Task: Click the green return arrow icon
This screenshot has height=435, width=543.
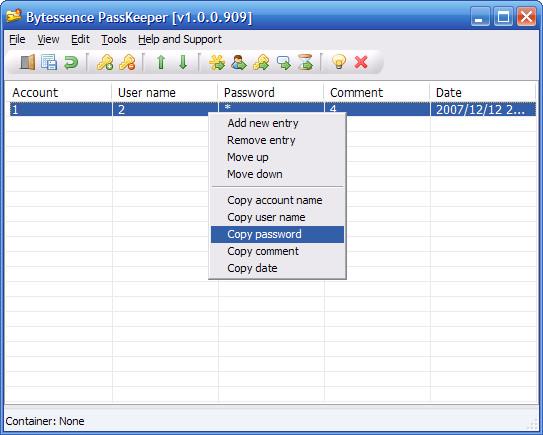Action: coord(71,63)
